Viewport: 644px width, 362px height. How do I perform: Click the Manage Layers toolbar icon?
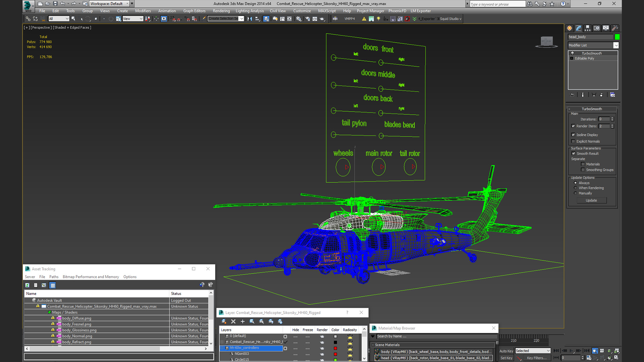266,19
